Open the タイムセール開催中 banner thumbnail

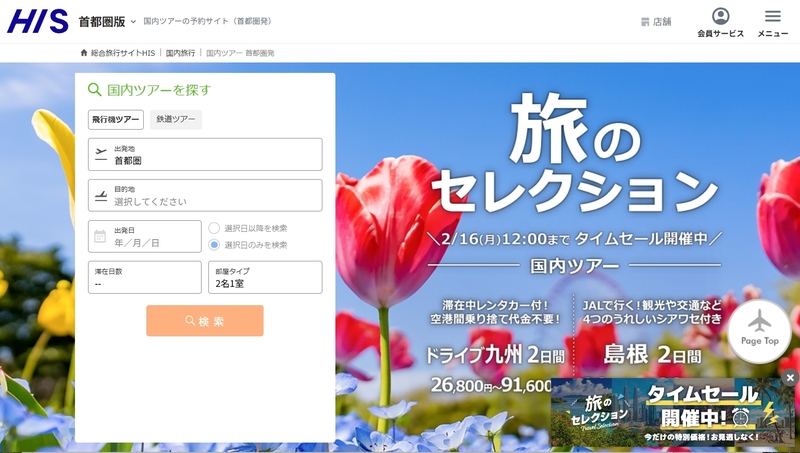click(x=670, y=412)
